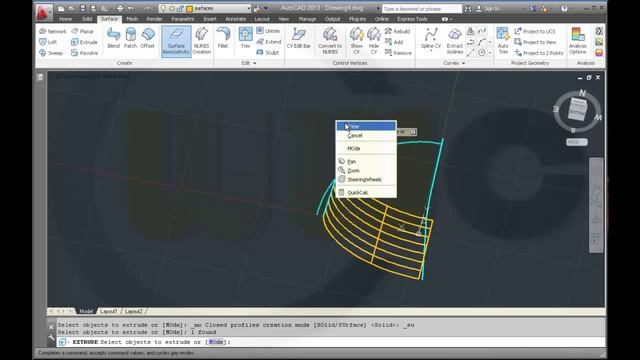Choose SteeringWheels in the context menu
This screenshot has width=640, height=360.
coord(366,180)
